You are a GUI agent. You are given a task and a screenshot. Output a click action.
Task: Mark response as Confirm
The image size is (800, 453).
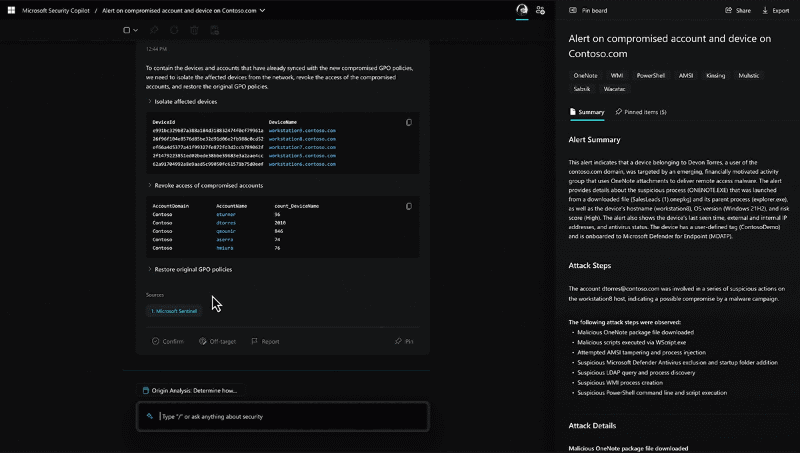167,341
